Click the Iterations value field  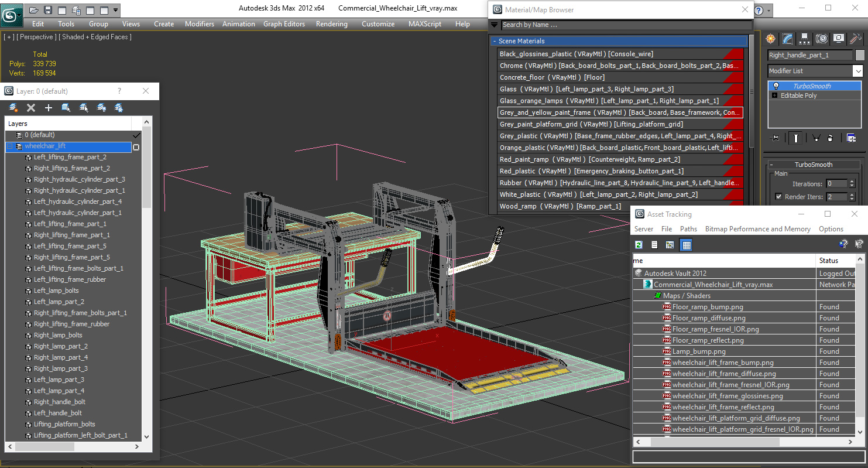(838, 183)
